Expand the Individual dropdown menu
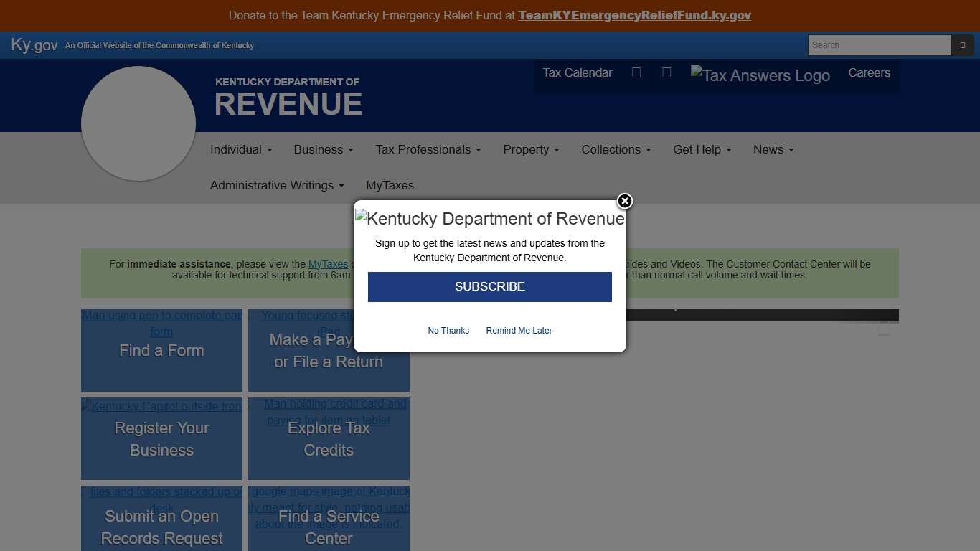Image resolution: width=980 pixels, height=551 pixels. pos(241,149)
